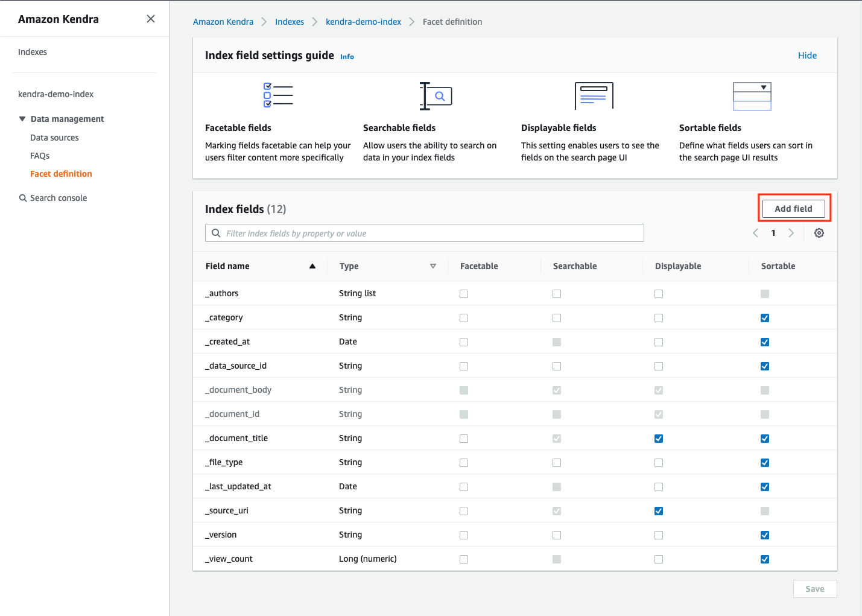Viewport: 862px width, 616px height.
Task: Uncheck Sortable for _category
Action: [765, 318]
